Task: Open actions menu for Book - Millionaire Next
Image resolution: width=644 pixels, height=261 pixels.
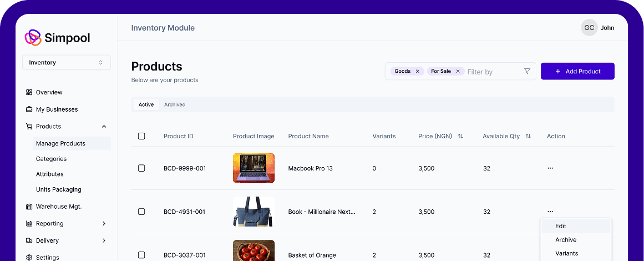Action: (x=550, y=212)
